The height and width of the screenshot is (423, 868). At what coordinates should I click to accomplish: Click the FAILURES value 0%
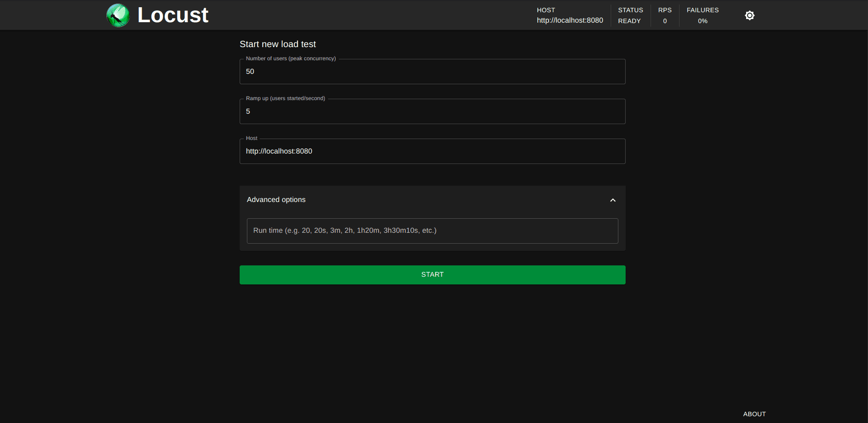[x=703, y=21]
